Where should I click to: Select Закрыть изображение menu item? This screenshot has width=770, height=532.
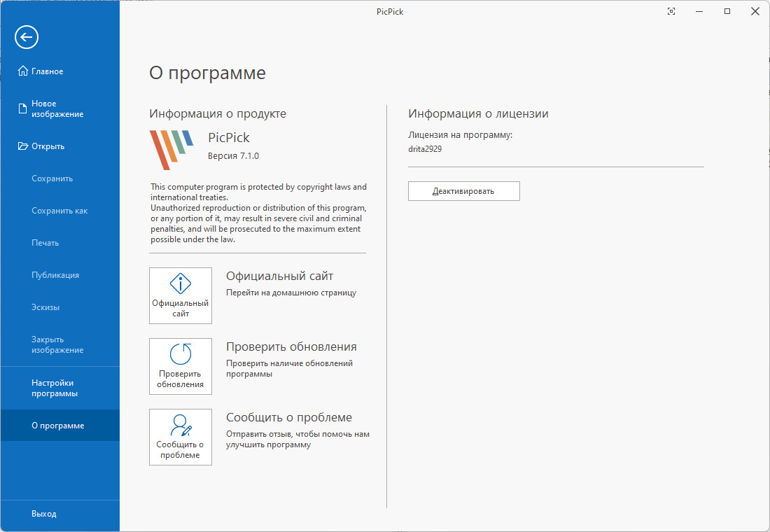click(60, 345)
